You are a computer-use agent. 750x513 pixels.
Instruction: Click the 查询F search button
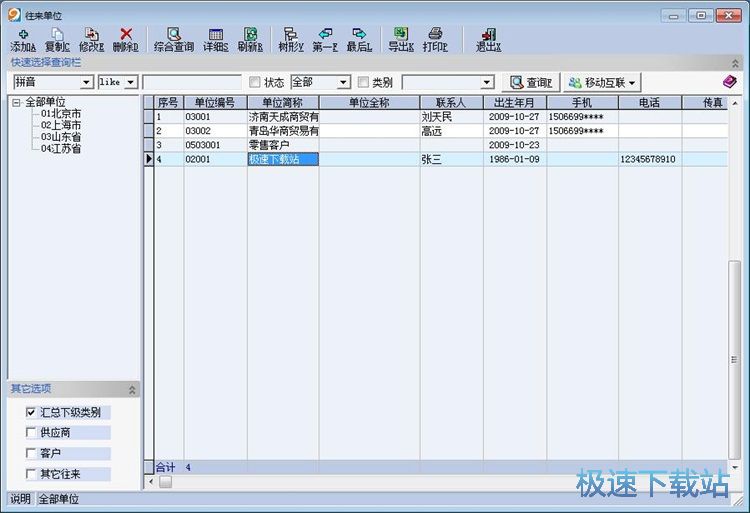531,83
